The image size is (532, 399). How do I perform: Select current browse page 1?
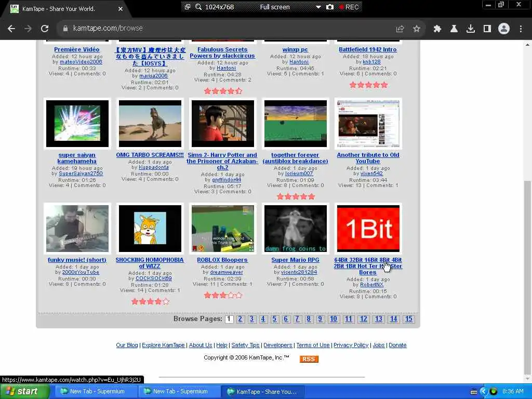(x=229, y=319)
